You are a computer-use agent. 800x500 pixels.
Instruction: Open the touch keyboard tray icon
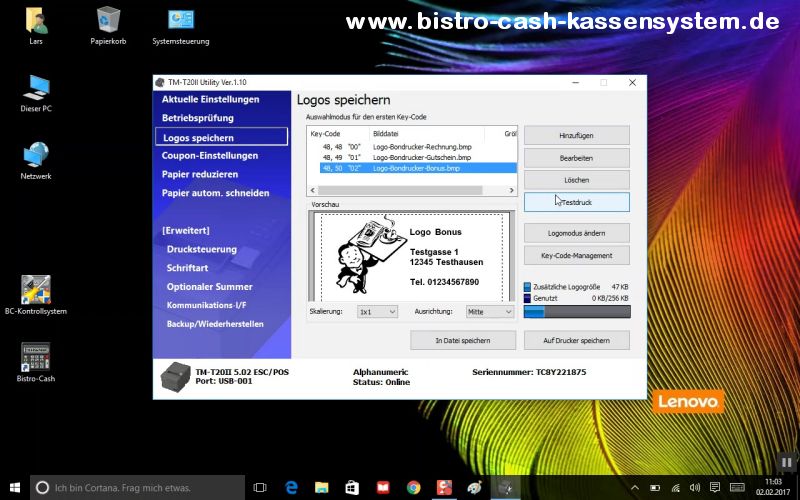(737, 487)
